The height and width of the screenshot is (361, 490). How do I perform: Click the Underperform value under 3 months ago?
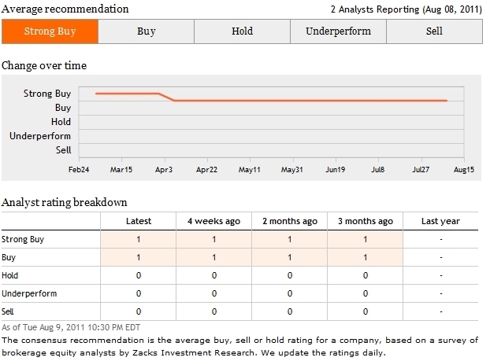[365, 294]
